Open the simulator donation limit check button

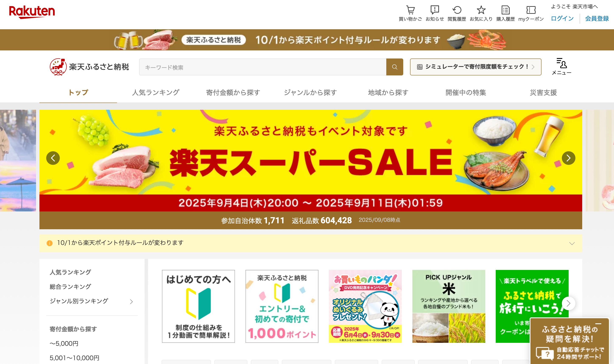[x=475, y=67]
